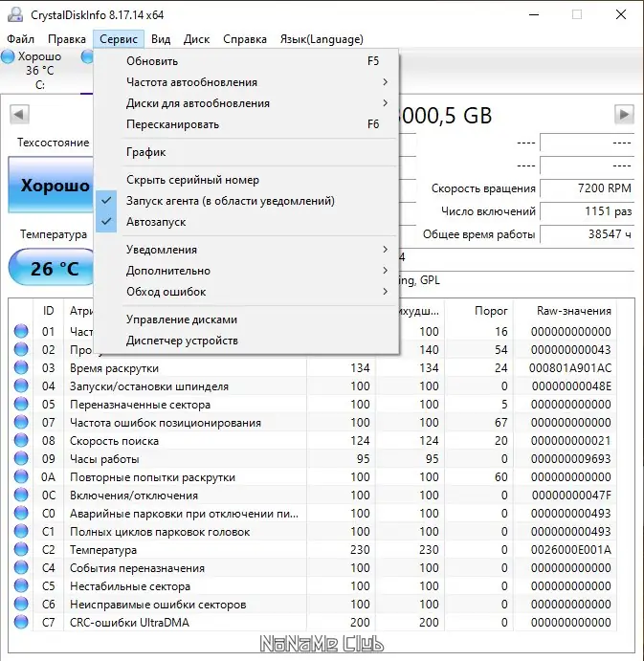Click the 26 °C temperature button
This screenshot has height=661, width=644.
click(x=47, y=268)
